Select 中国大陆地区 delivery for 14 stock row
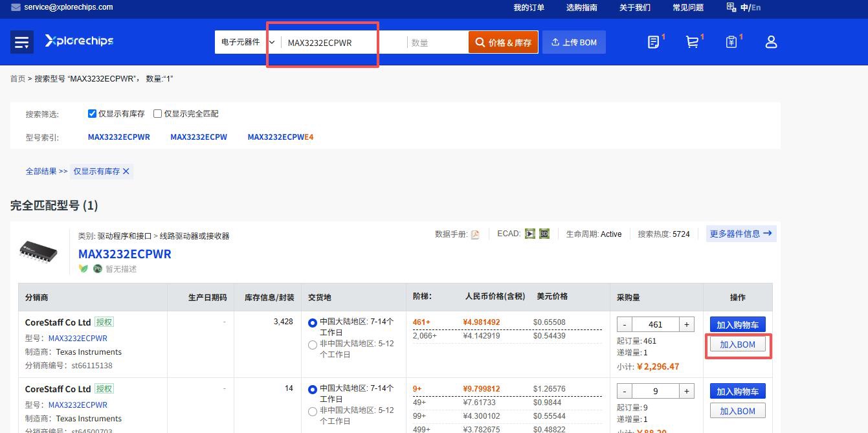Viewport: 868px width, 433px height. [x=313, y=390]
